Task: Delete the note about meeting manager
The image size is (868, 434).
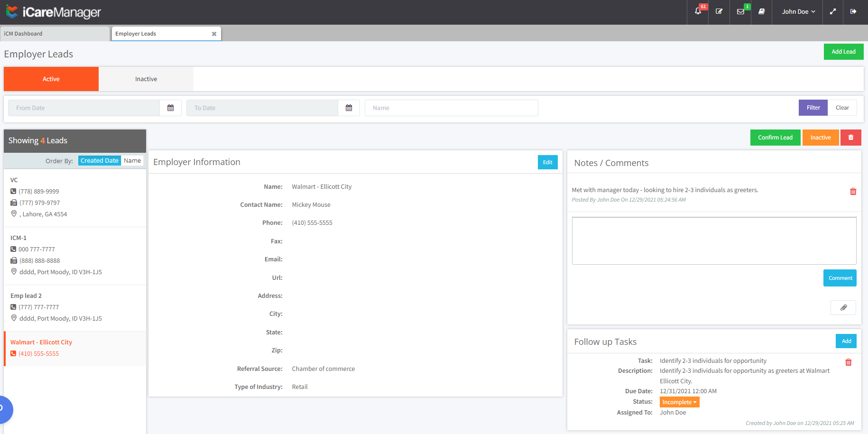Action: pos(853,192)
